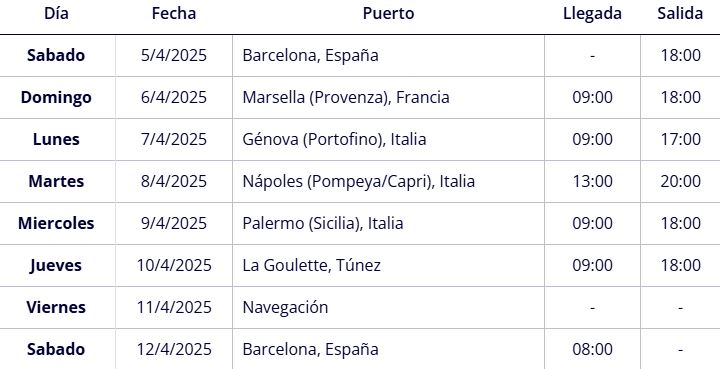Screen dimensions: 722x369
Task: Click date 12/4/2025 cell
Action: (x=174, y=349)
